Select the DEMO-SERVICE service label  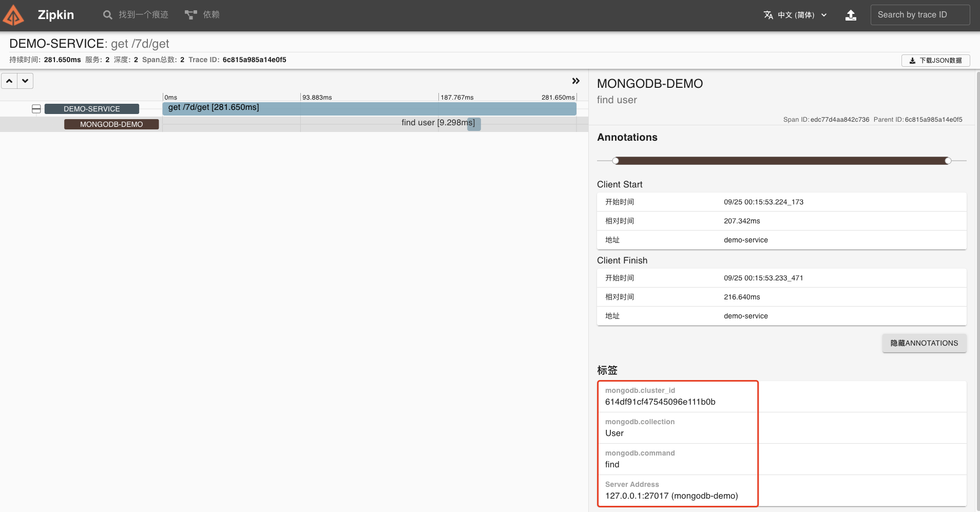click(x=92, y=109)
